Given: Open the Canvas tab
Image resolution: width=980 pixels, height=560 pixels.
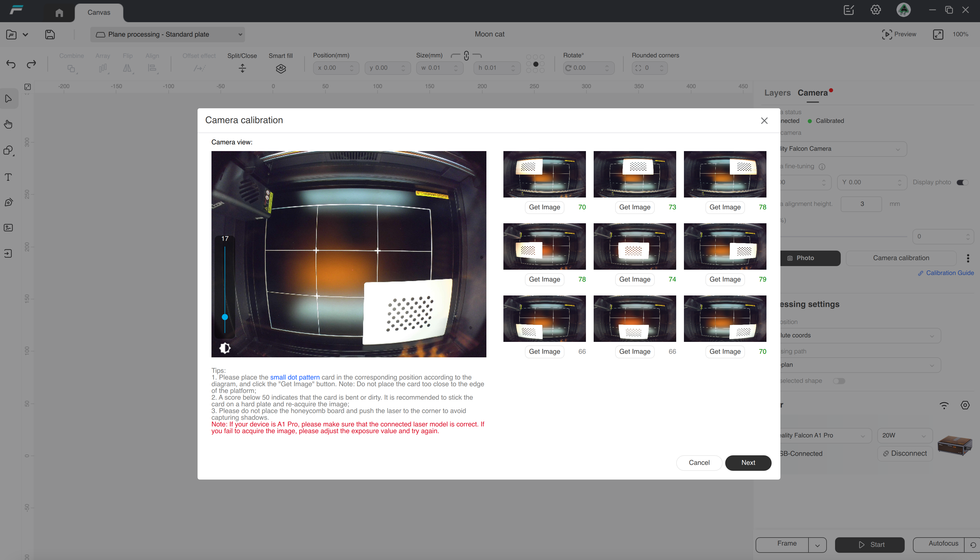Looking at the screenshot, I should tap(99, 13).
